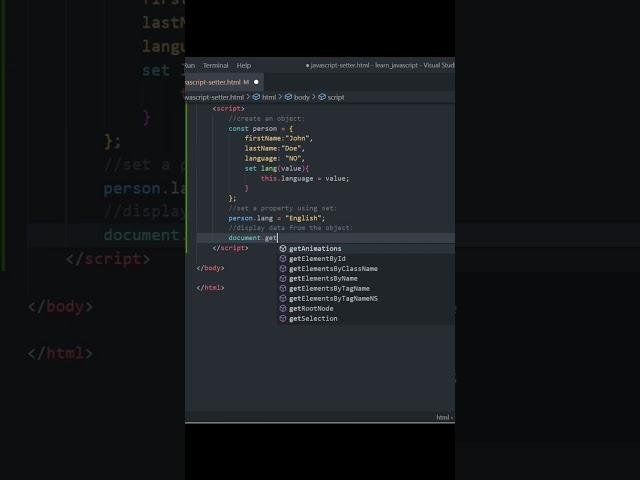Click the method icon beside getAnimations
Image resolution: width=640 pixels, height=480 pixels.
[x=283, y=249]
